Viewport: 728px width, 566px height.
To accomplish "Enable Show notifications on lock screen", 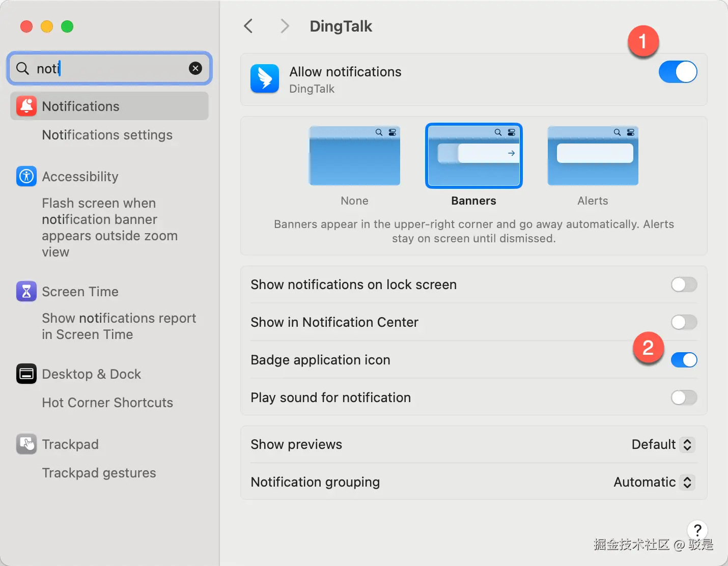I will click(x=684, y=285).
